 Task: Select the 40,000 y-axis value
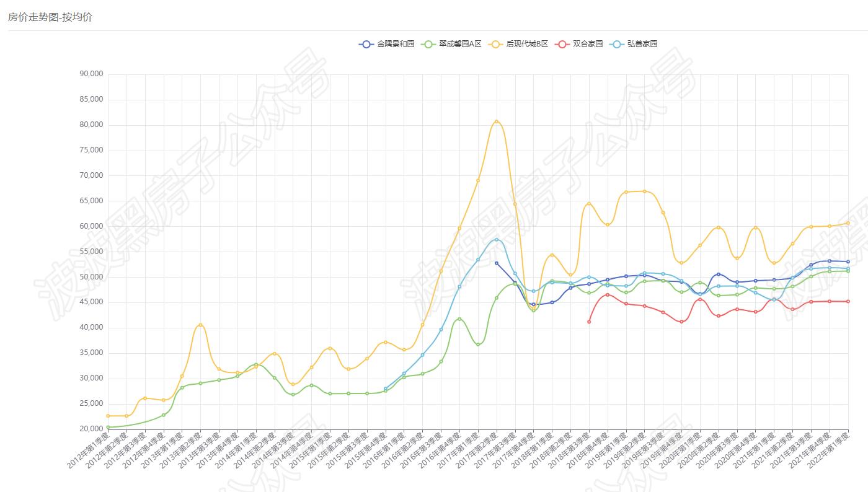[91, 328]
